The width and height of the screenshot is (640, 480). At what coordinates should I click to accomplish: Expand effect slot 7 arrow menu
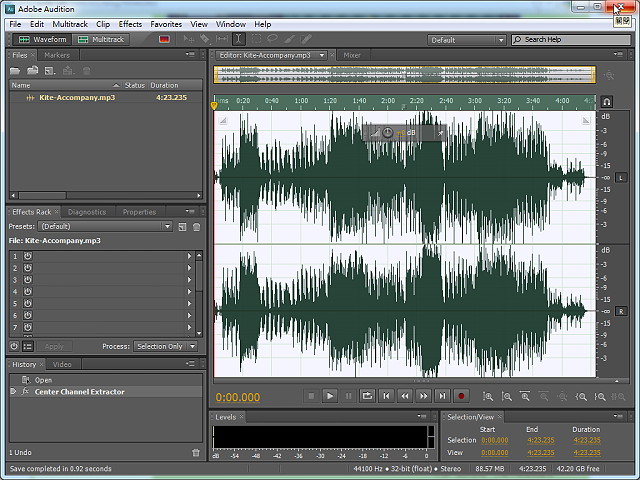(189, 327)
